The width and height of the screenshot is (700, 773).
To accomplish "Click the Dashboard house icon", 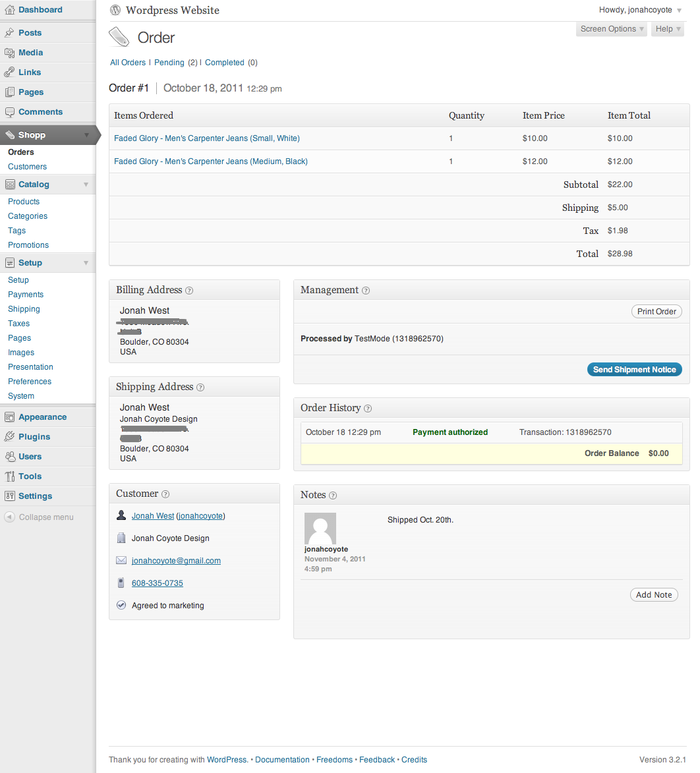I will (x=9, y=10).
